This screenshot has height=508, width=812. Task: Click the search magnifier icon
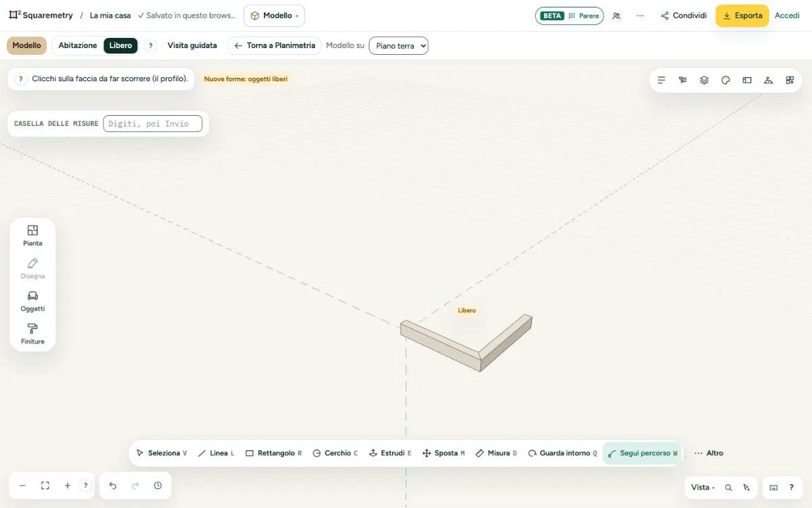pyautogui.click(x=729, y=488)
